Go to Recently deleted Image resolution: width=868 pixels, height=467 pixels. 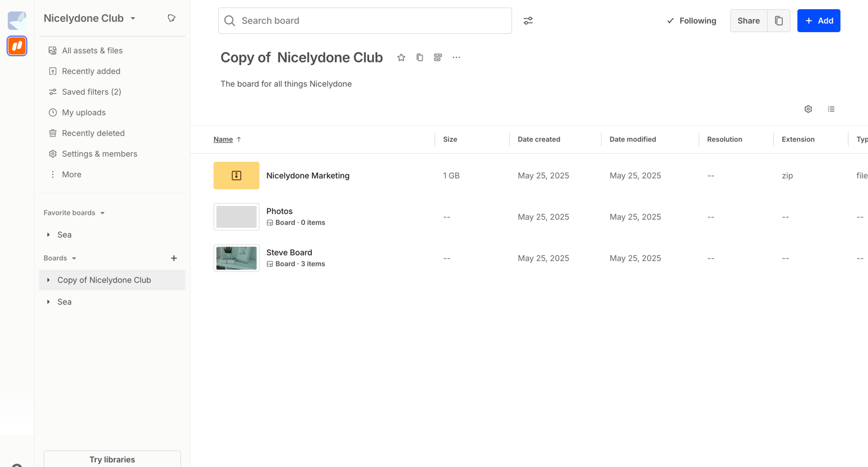[93, 133]
